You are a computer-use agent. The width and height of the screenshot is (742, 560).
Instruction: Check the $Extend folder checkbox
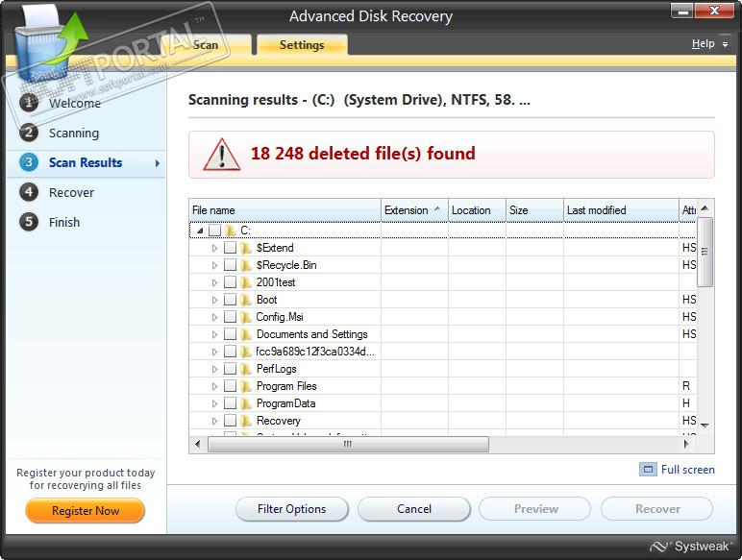click(230, 248)
